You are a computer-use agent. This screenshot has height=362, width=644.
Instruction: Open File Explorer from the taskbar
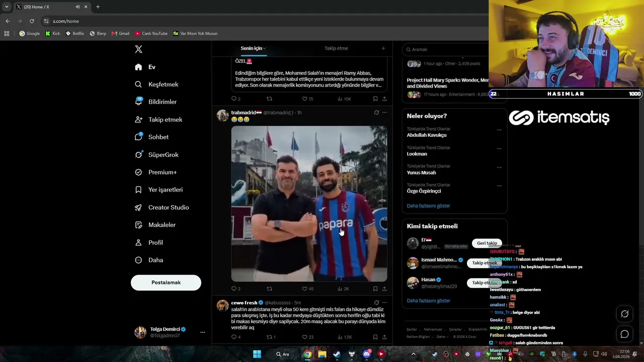point(322,354)
